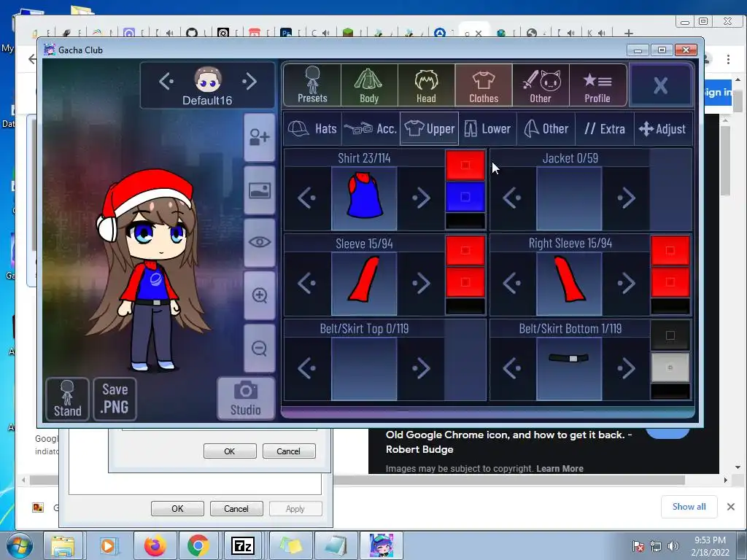This screenshot has height=560, width=747.
Task: Click the Stand pose button
Action: click(67, 399)
